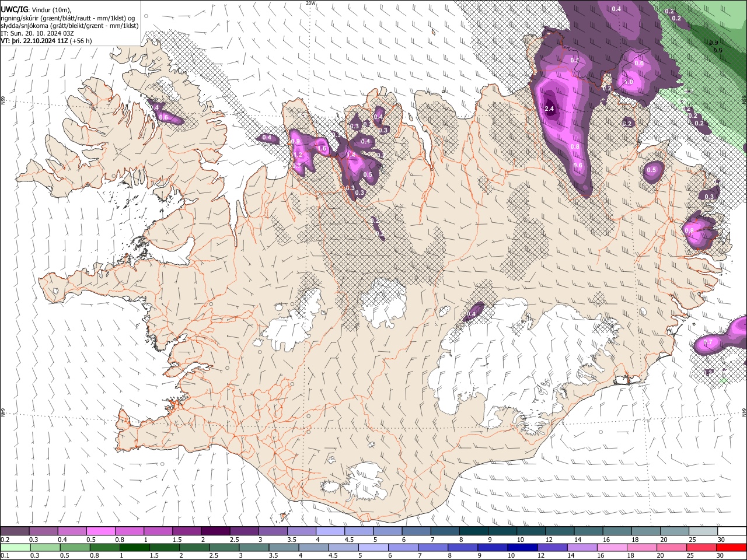This screenshot has height=560, width=747.
Task: Click the upper legend swatch between 2 and 2.5
Action: point(215,531)
